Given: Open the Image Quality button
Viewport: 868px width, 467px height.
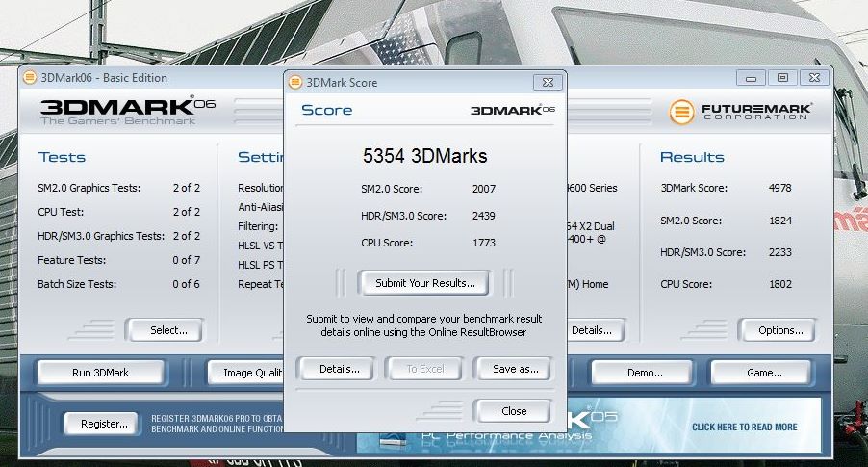Looking at the screenshot, I should [x=245, y=373].
